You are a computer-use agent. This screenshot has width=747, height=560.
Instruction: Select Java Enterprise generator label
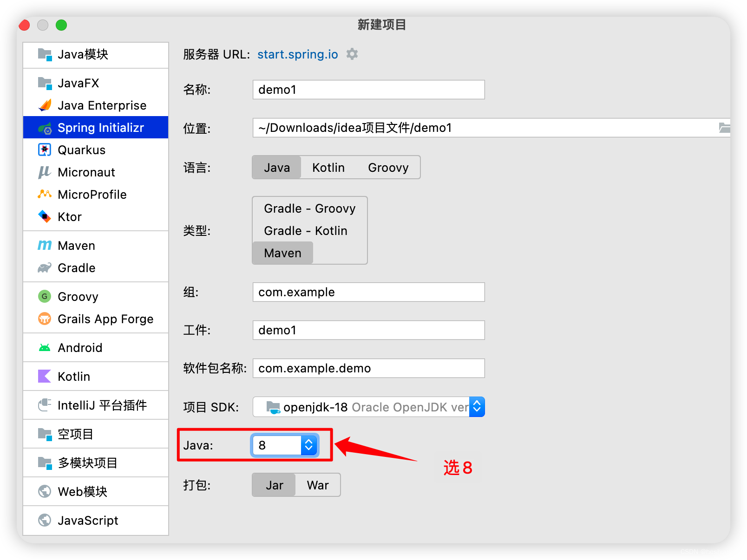pos(102,105)
